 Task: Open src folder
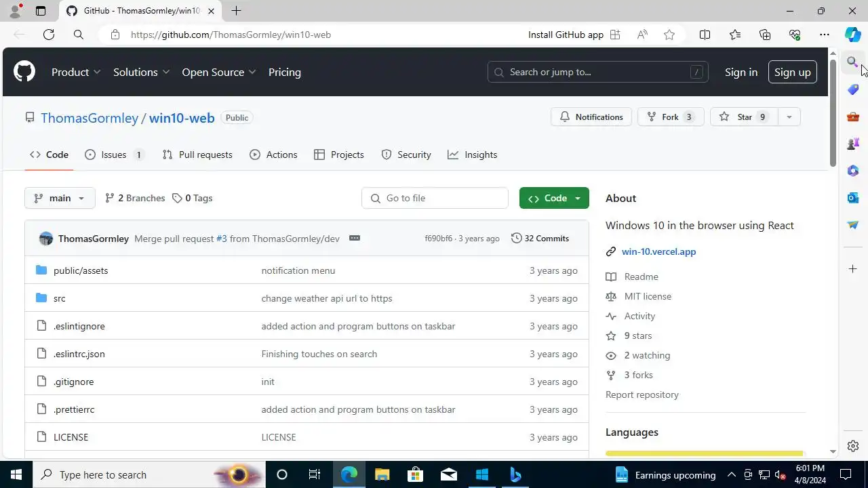point(60,298)
